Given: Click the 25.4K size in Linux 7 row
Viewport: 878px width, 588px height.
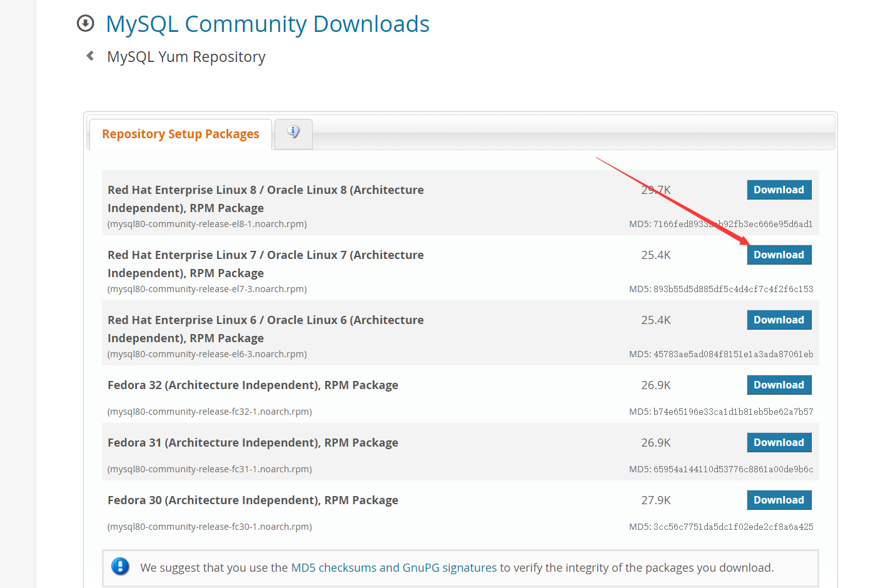Looking at the screenshot, I should (x=656, y=255).
